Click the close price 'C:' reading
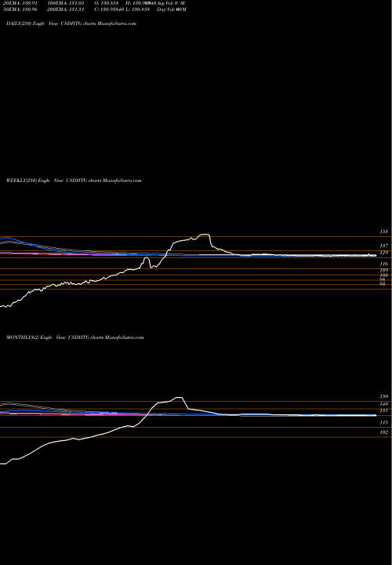 coord(109,9)
